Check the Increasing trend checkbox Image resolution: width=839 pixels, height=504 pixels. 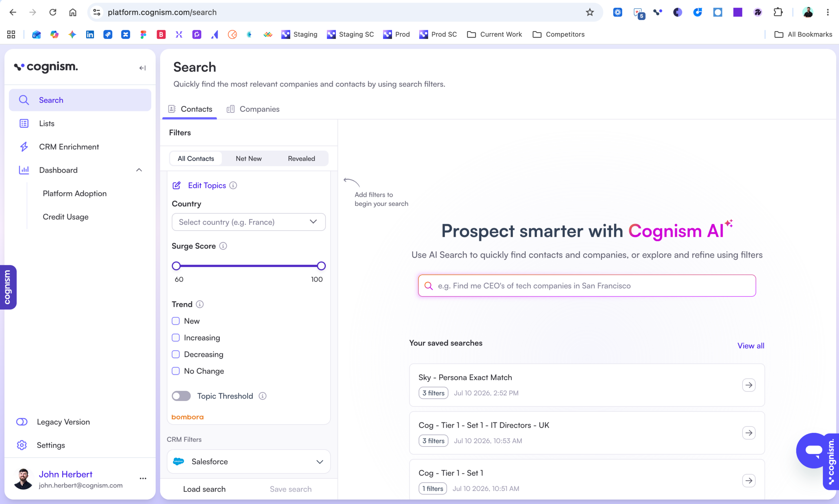tap(176, 338)
